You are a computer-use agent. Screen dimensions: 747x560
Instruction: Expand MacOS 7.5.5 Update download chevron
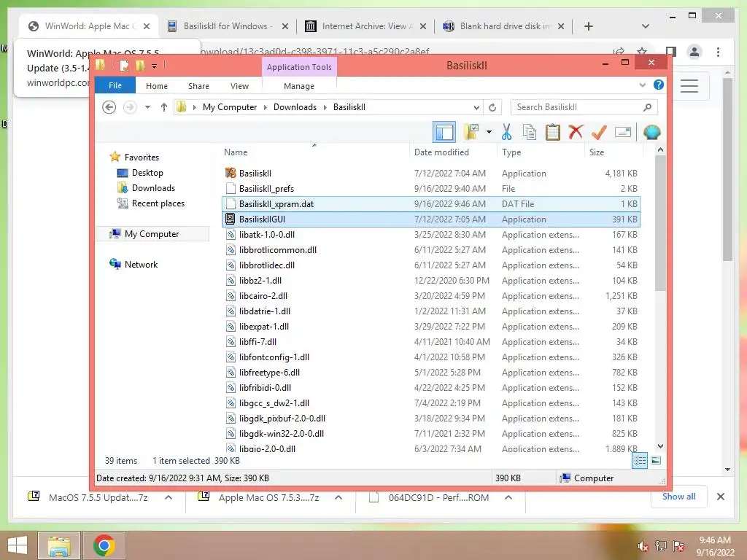point(169,497)
